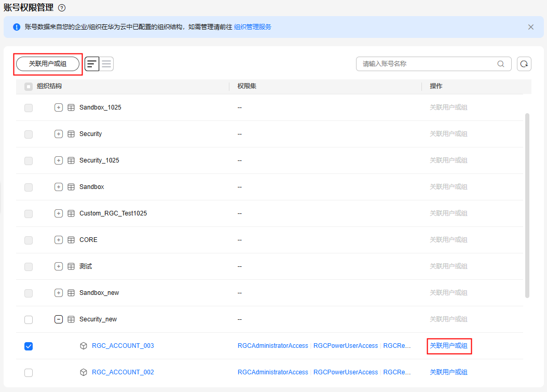This screenshot has height=392, width=547.
Task: Toggle the select-all checkbox in header
Action: [x=29, y=86]
